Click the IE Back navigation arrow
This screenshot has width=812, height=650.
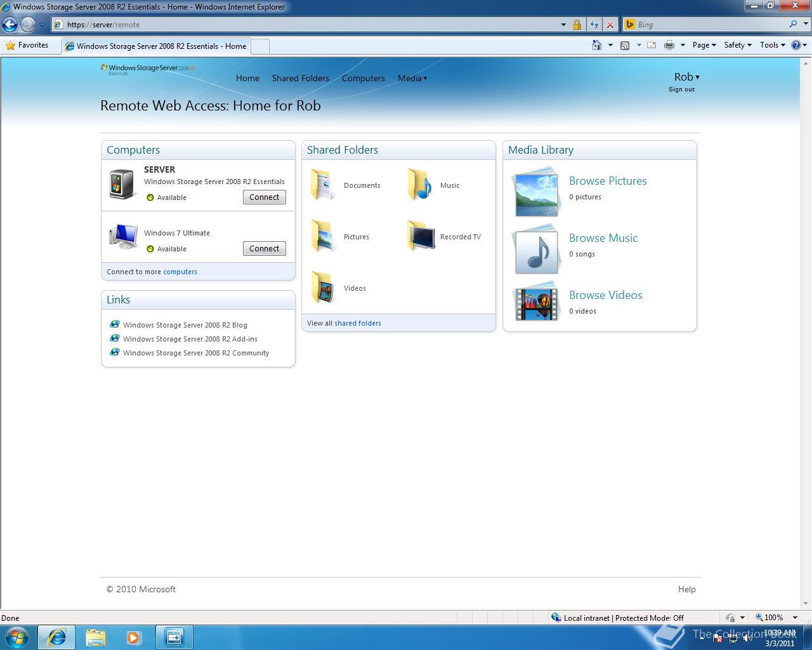[10, 25]
